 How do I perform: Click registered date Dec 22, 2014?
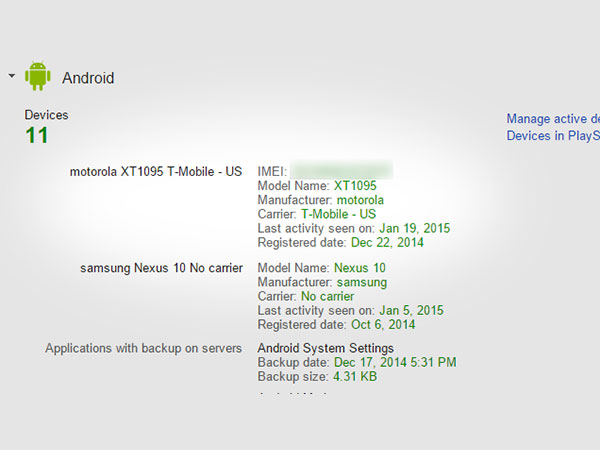(x=387, y=242)
